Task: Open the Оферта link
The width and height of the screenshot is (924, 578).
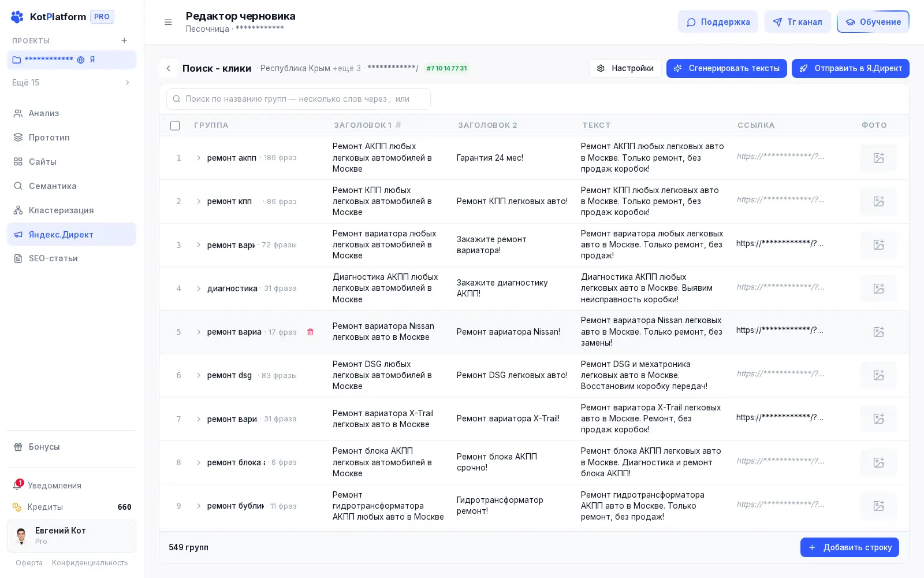Action: [29, 563]
